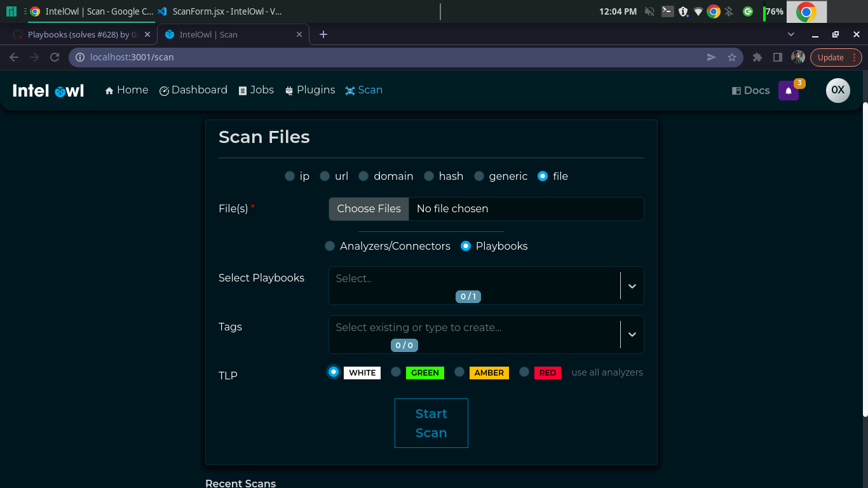Image resolution: width=868 pixels, height=488 pixels.
Task: Go to Home in the navbar
Action: (126, 90)
